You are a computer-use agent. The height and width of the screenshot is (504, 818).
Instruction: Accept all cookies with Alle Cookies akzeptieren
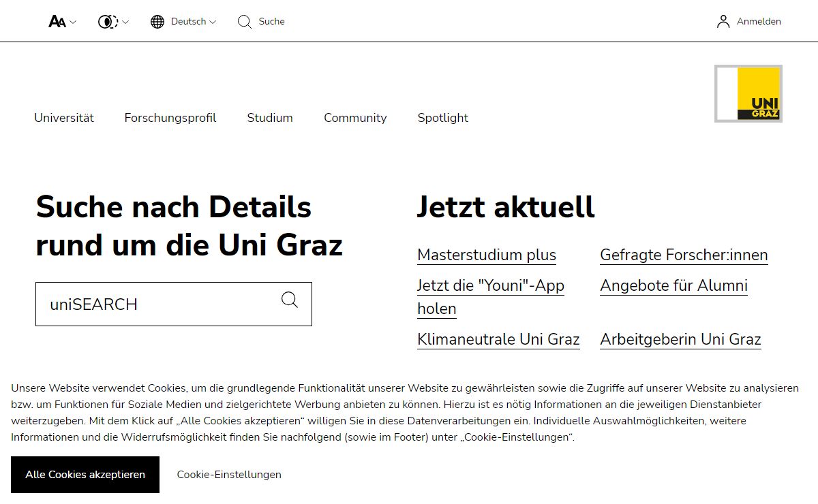[x=85, y=475]
